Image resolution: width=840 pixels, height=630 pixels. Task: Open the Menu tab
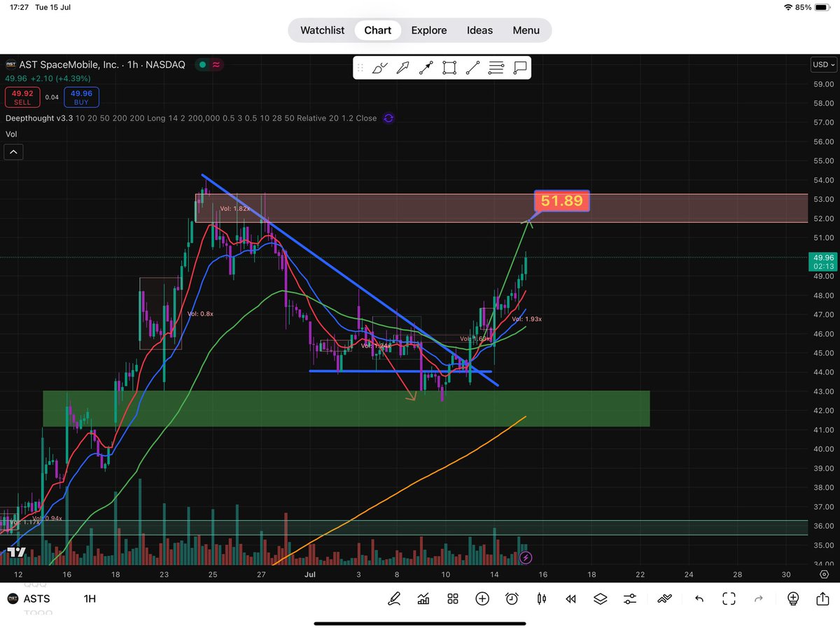(526, 30)
